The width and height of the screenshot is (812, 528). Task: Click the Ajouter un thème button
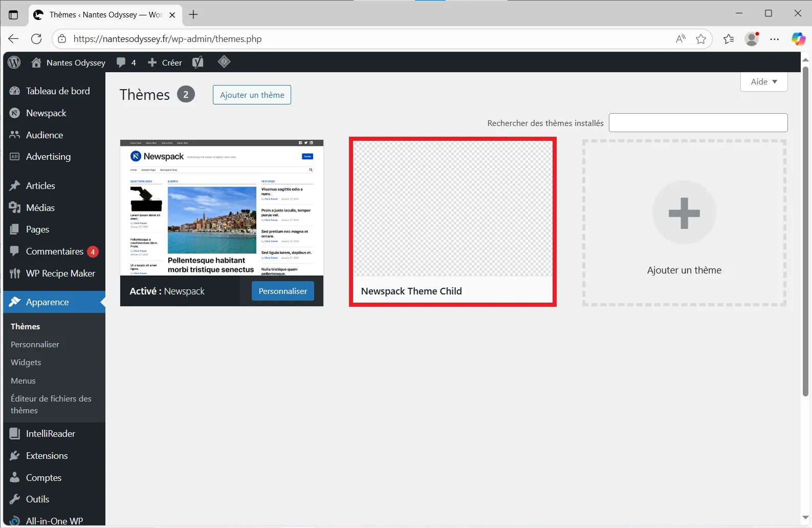(x=252, y=95)
